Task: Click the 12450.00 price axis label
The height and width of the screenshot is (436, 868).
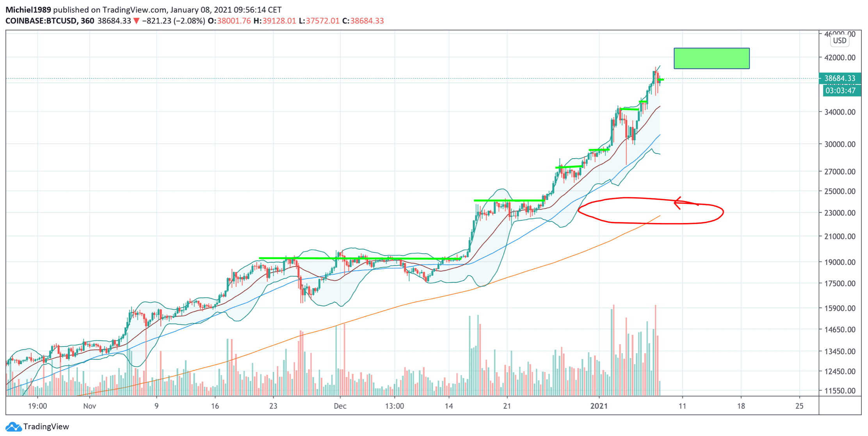Action: click(840, 372)
